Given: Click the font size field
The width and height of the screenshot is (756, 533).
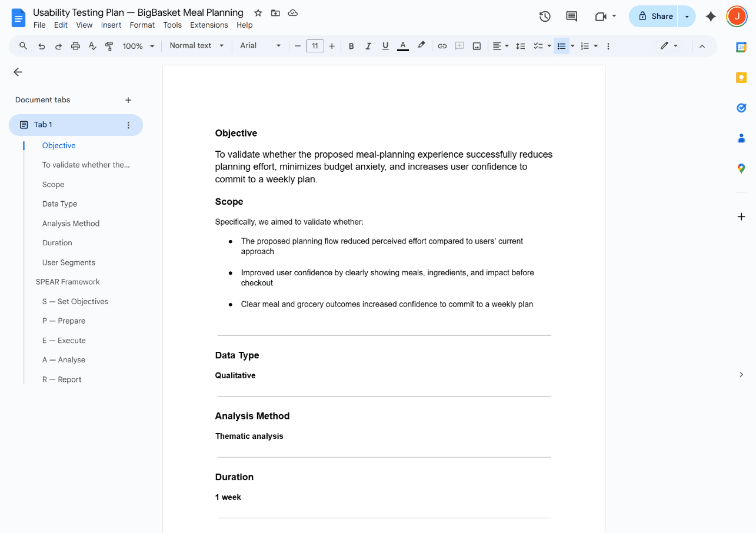Looking at the screenshot, I should tap(315, 46).
